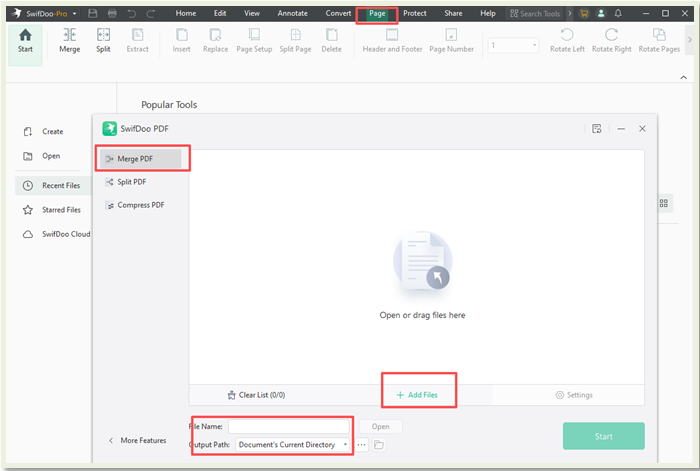700x471 pixels.
Task: Open the View menu tab
Action: 252,13
